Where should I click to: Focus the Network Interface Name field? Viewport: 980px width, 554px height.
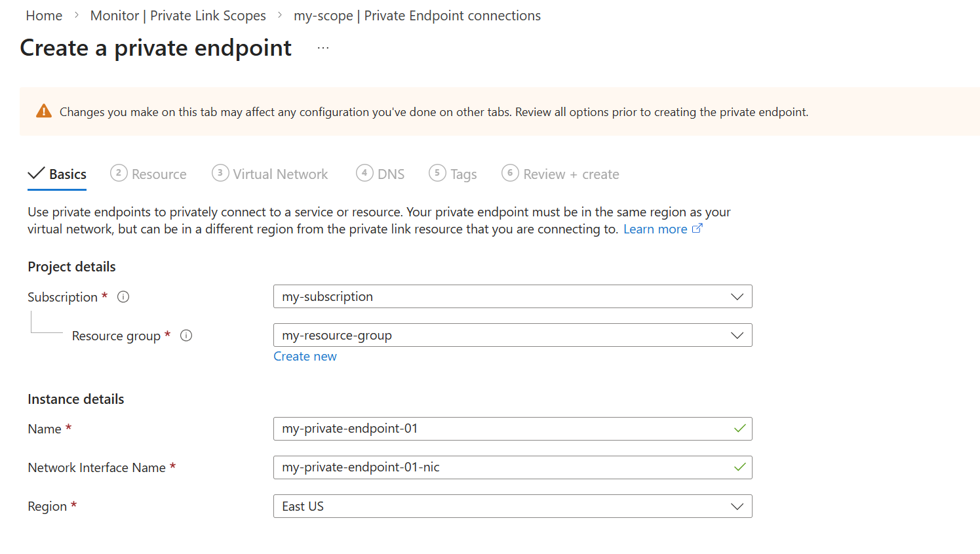[x=505, y=467]
